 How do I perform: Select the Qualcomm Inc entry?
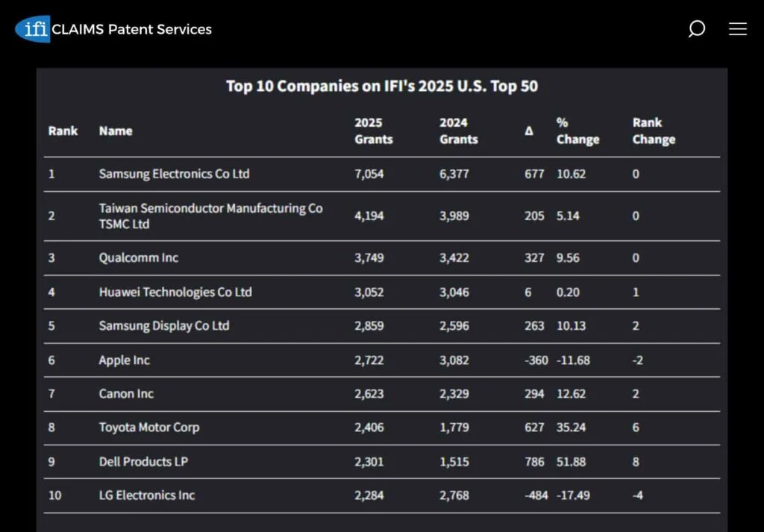pos(139,257)
